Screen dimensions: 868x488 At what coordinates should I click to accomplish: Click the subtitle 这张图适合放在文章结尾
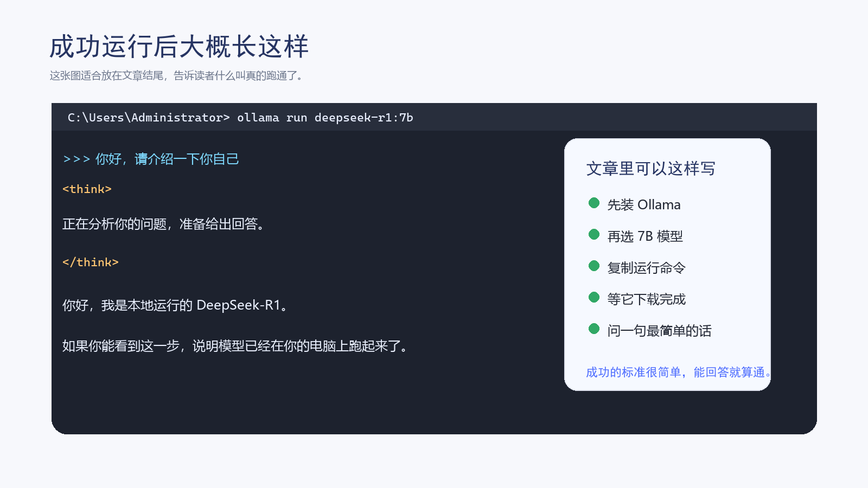[x=107, y=76]
